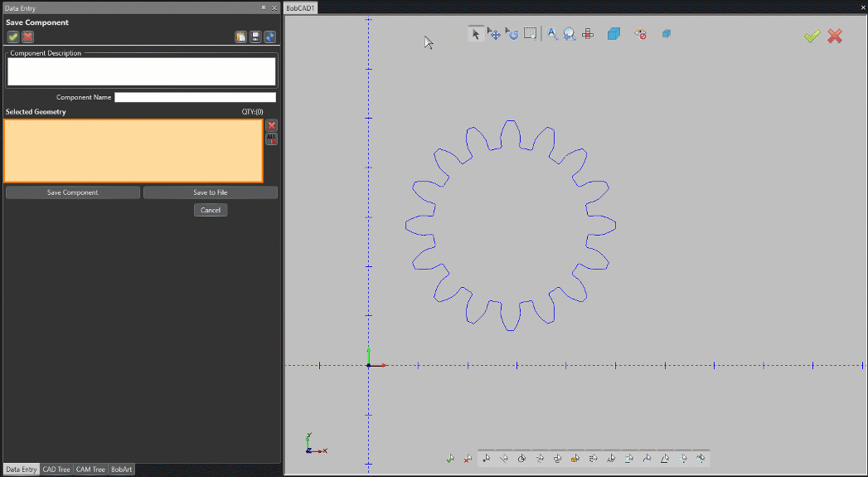Screen dimensions: 868x477
Task: Select the arrow pointer tool in viewport toolbar
Action: (x=476, y=34)
